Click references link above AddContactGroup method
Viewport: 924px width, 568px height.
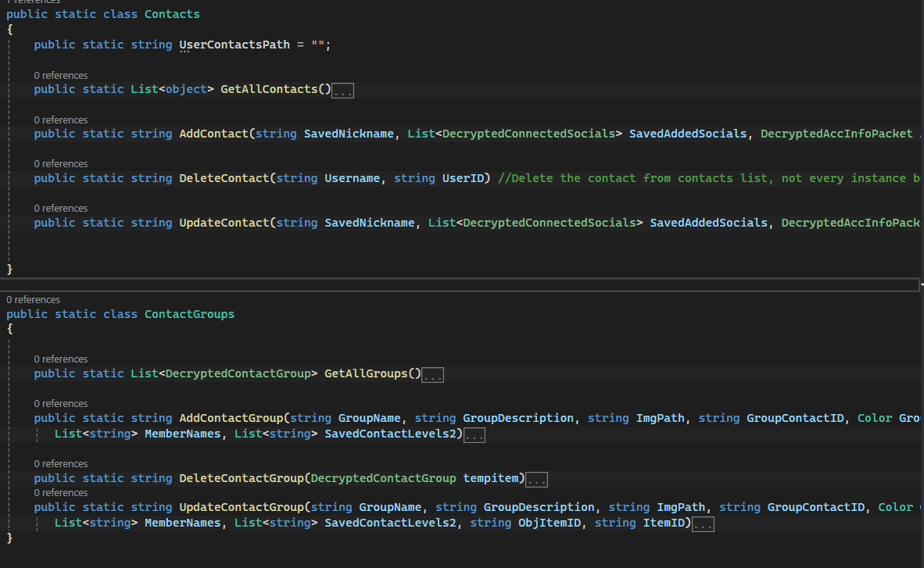[x=61, y=404]
